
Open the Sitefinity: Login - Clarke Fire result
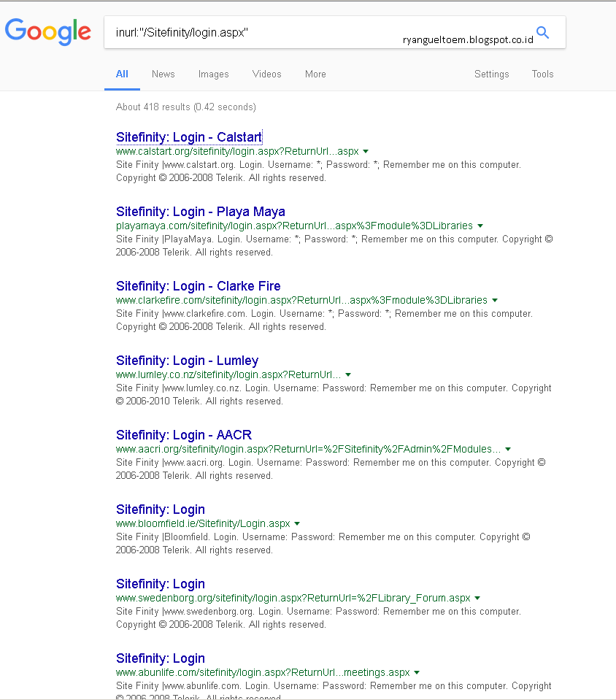click(x=199, y=286)
